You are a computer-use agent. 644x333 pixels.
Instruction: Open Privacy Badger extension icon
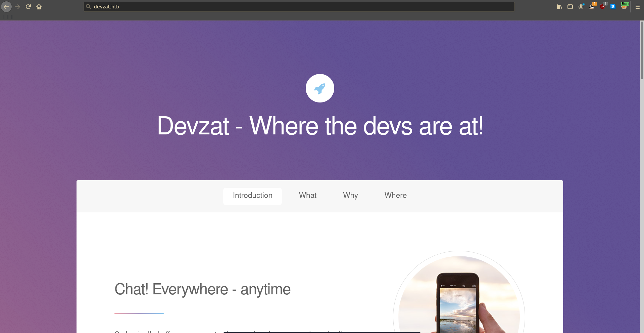[x=592, y=6]
